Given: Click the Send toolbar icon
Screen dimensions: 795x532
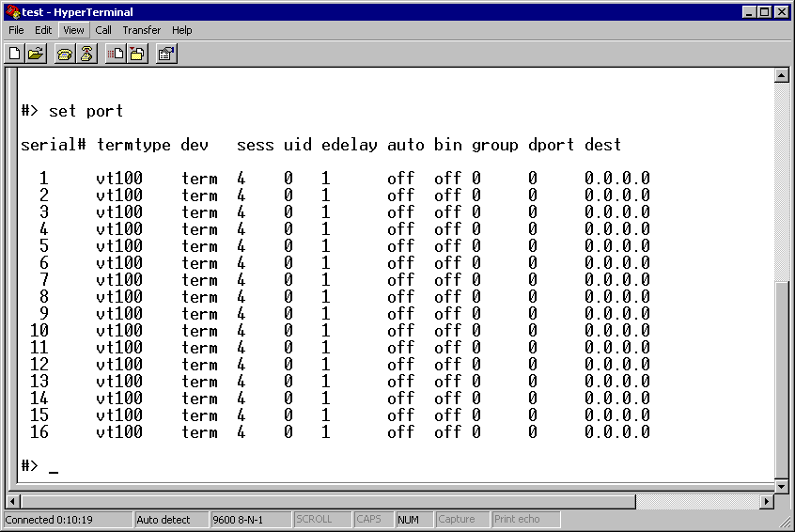Looking at the screenshot, I should (x=116, y=54).
